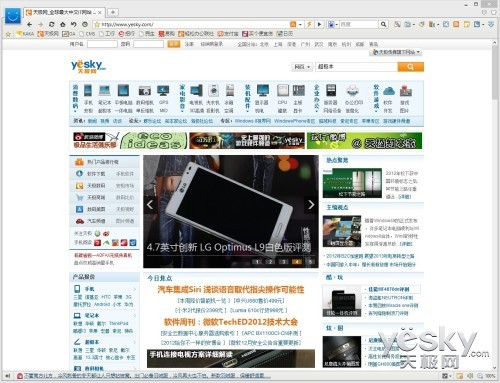Viewport: 500px width, 383px height.
Task: Jump to carousel slide 3
Action: pyautogui.click(x=284, y=262)
